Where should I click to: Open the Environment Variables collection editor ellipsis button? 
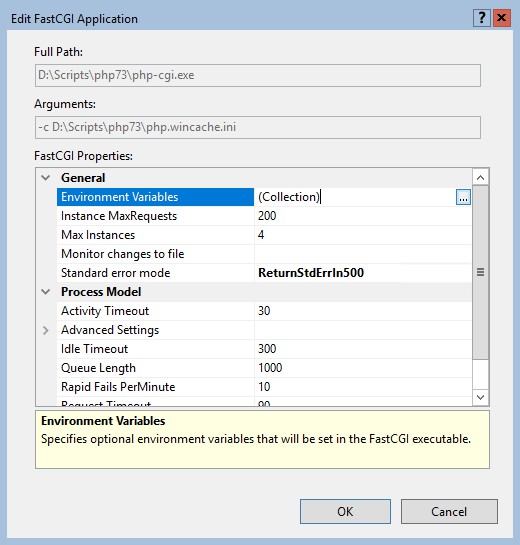[x=463, y=197]
